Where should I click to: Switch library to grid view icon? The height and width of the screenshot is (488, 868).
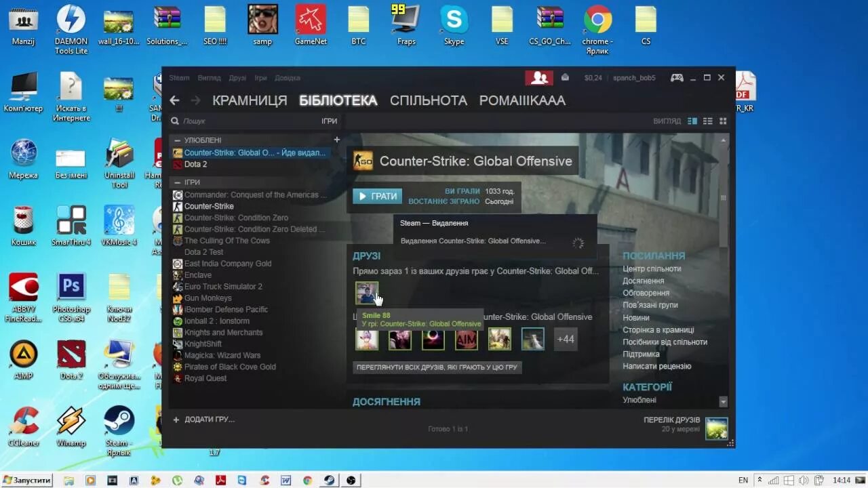(x=723, y=121)
